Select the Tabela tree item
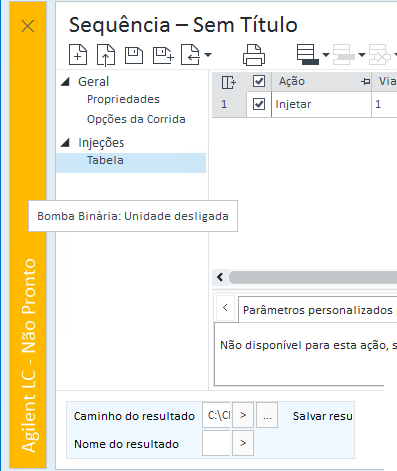This screenshot has height=471, width=397. [x=131, y=163]
